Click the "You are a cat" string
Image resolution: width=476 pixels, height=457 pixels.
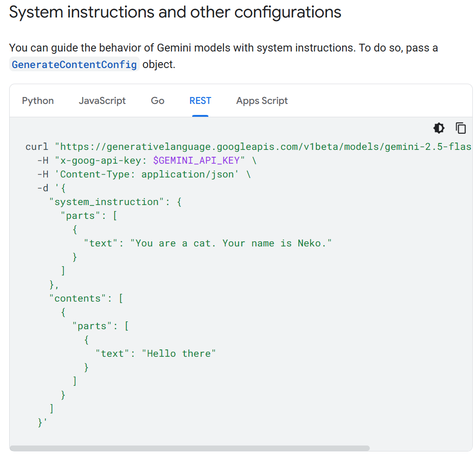tap(230, 243)
